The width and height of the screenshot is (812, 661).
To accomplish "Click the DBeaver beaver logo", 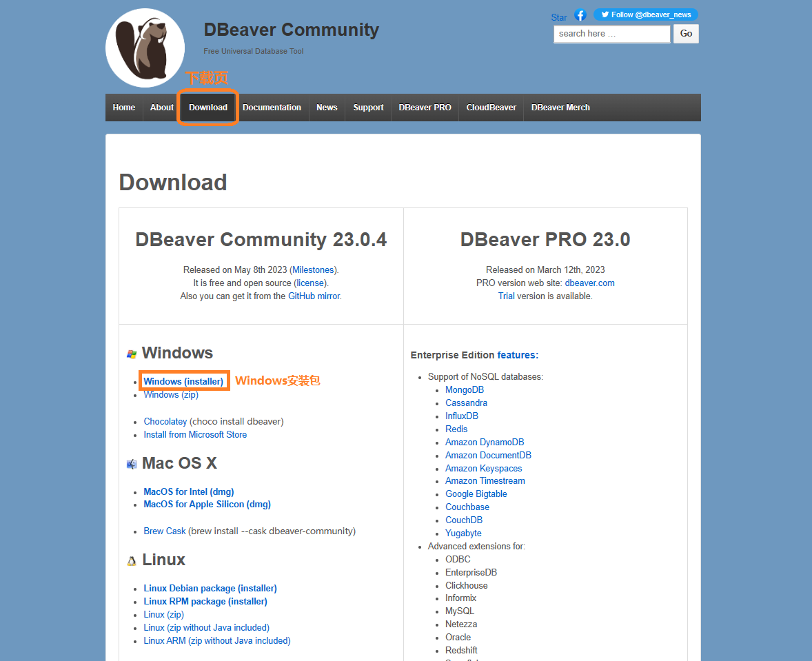I will (145, 47).
